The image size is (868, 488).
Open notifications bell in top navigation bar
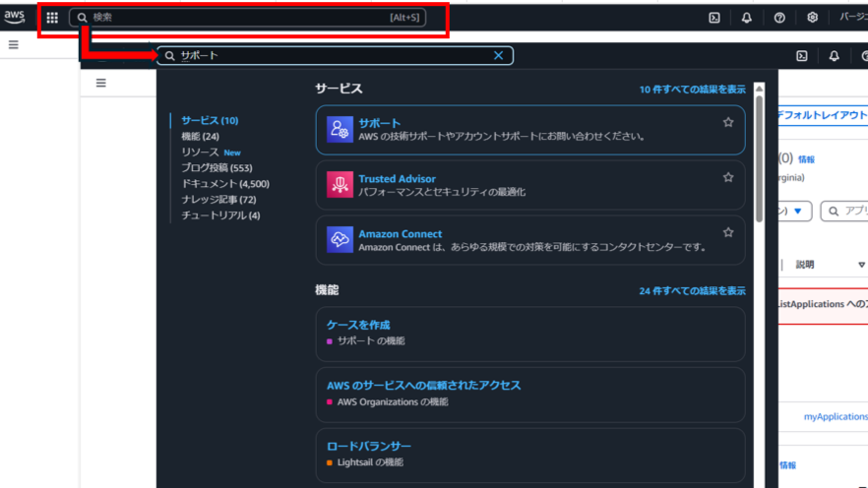point(746,18)
